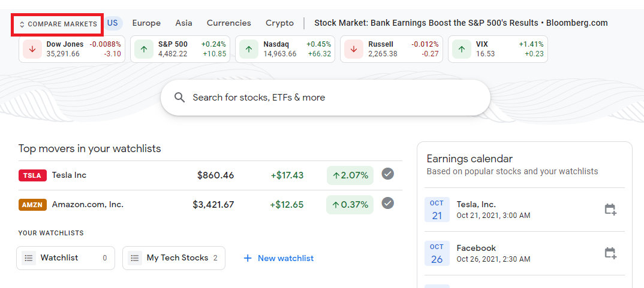Viewport: 644px width, 288px height.
Task: Click the VIX green up arrow icon
Action: point(462,49)
